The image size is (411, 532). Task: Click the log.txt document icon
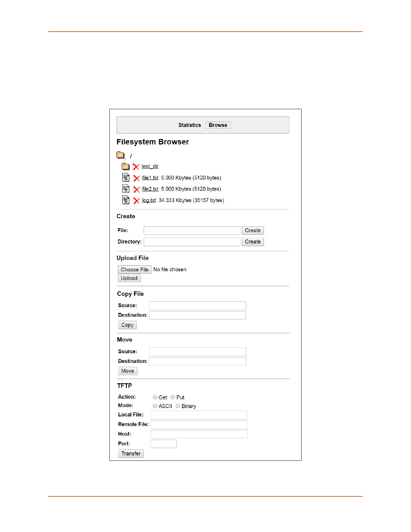(126, 200)
